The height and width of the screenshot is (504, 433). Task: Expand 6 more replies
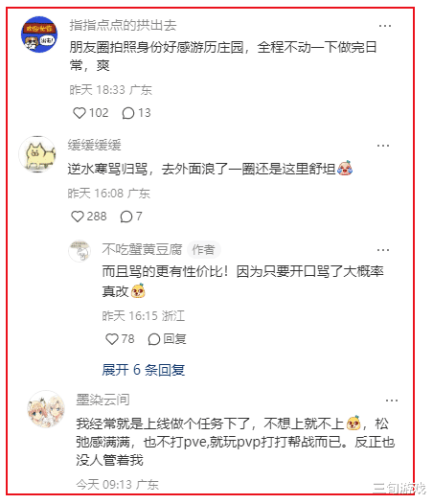144,370
